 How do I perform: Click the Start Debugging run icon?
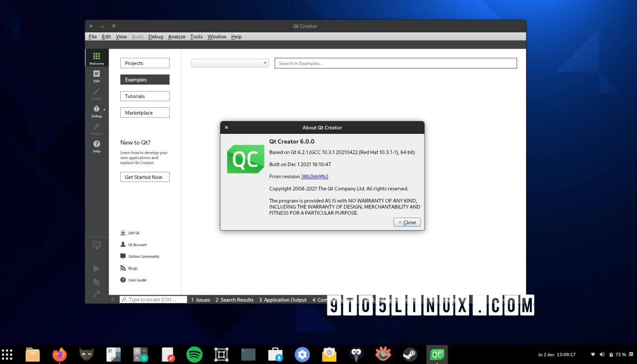(96, 281)
